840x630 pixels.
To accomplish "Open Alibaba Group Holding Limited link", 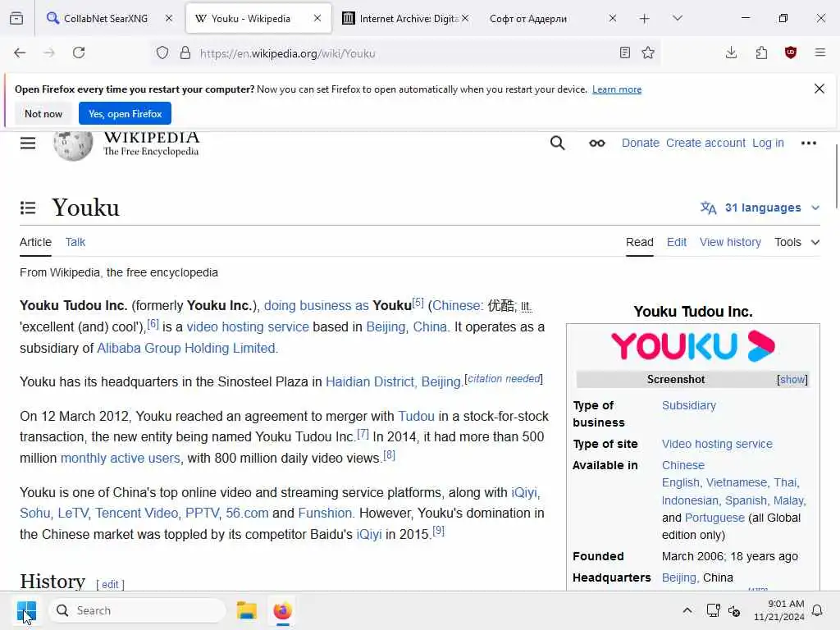I will click(188, 348).
